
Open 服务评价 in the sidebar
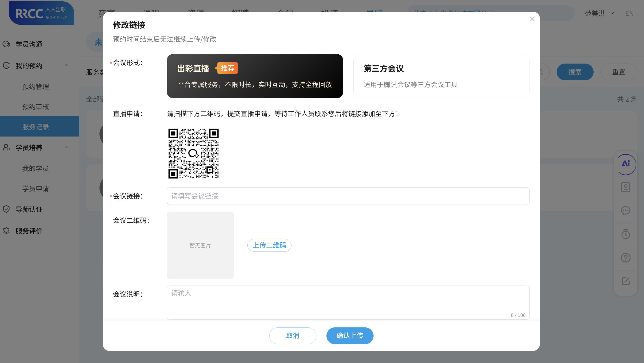coord(29,231)
